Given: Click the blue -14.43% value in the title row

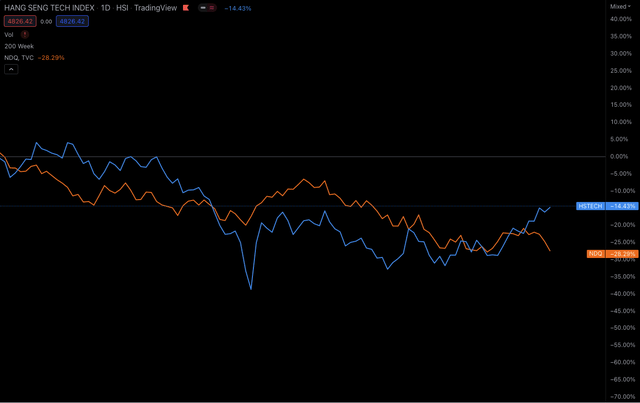Looking at the screenshot, I should click(x=238, y=8).
